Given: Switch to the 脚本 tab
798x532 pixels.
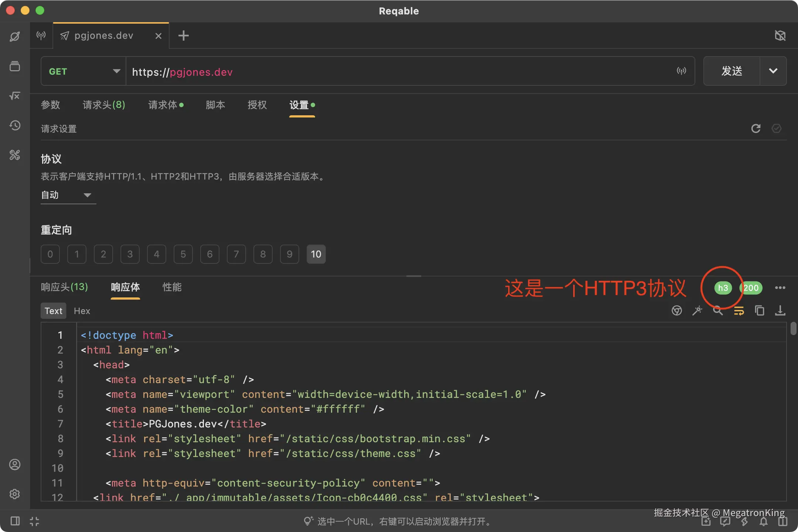Looking at the screenshot, I should point(215,105).
